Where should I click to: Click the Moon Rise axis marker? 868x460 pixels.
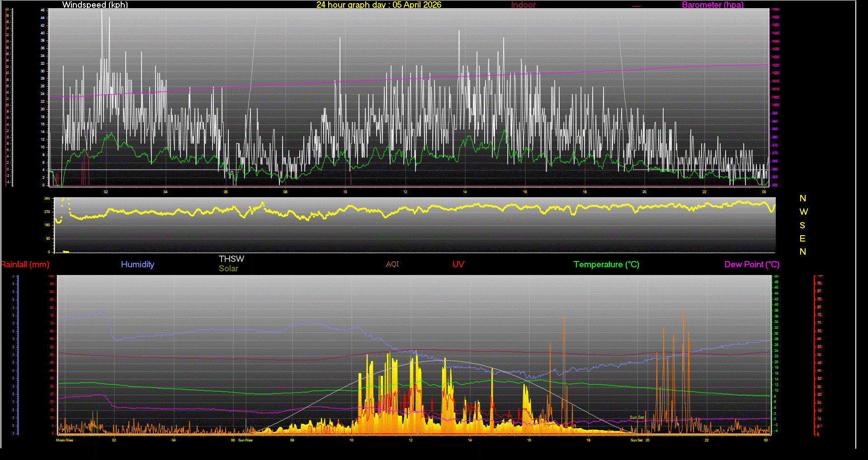click(x=64, y=440)
